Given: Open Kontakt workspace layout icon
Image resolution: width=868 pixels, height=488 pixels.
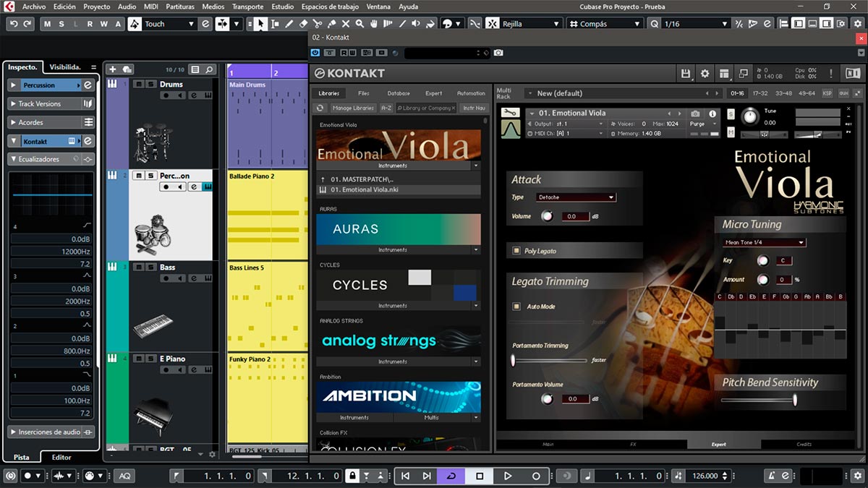Looking at the screenshot, I should [724, 73].
